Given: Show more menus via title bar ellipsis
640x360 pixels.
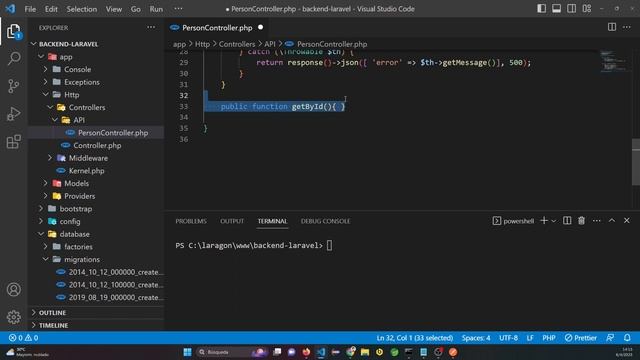Looking at the screenshot, I should 178,9.
